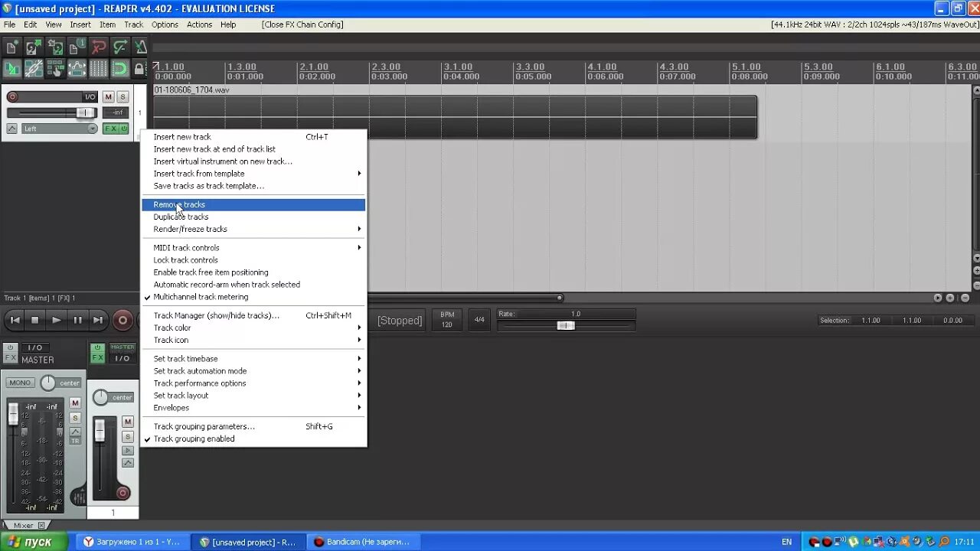The height and width of the screenshot is (551, 980).
Task: Mute track 1 in track panel
Action: [108, 96]
